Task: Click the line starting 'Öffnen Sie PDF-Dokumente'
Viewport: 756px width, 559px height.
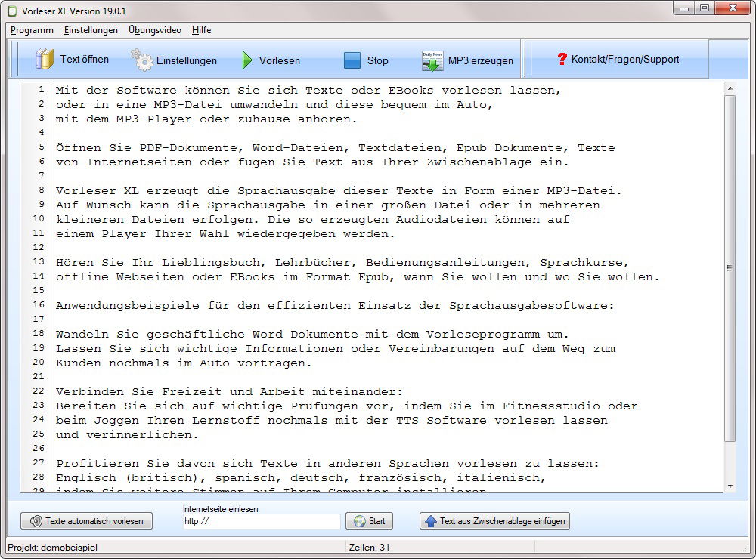Action: [x=336, y=147]
